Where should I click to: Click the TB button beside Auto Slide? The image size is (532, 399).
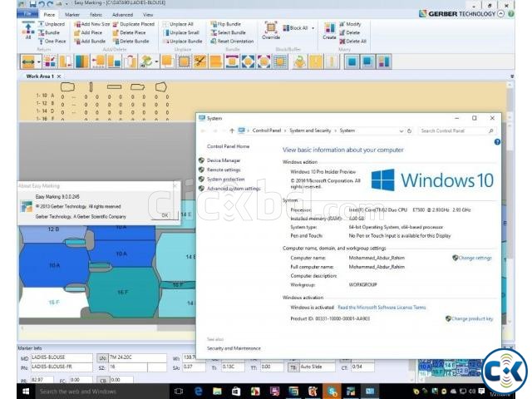[293, 367]
